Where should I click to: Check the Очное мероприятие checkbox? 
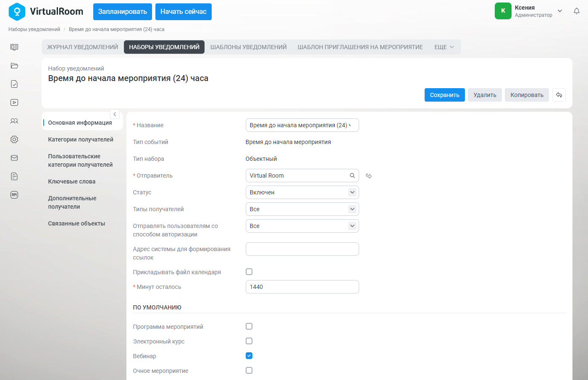(x=249, y=370)
